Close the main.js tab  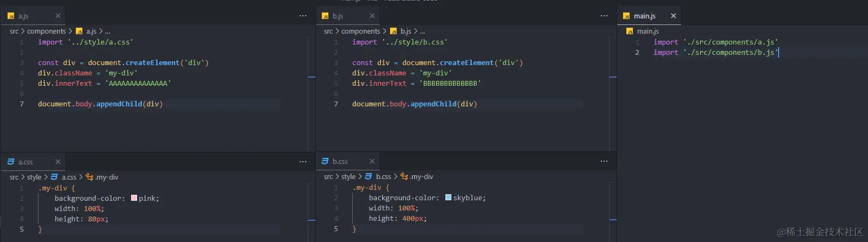[673, 16]
